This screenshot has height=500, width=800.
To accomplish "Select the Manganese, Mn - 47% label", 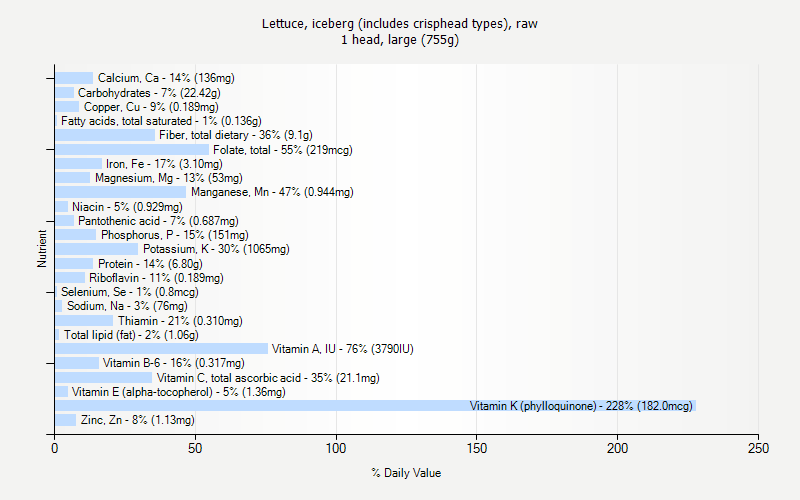I will click(x=272, y=192).
